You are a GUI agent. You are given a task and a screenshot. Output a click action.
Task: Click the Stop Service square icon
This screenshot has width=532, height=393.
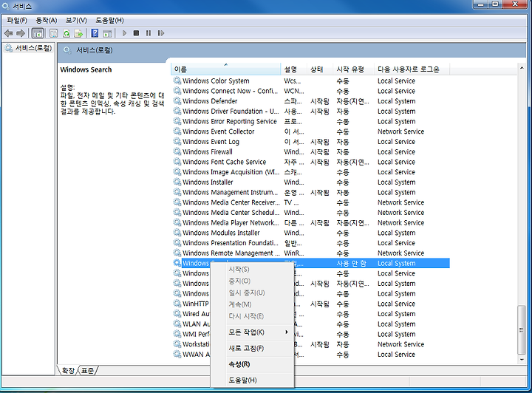[136, 33]
